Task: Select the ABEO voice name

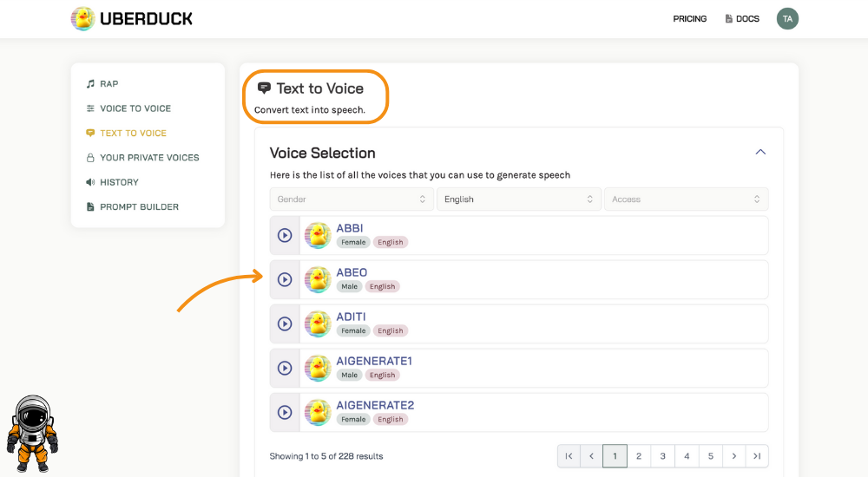Action: point(352,272)
